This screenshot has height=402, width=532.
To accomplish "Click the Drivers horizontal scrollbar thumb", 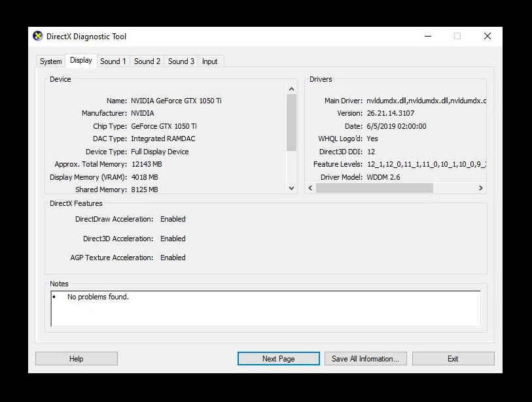I will pyautogui.click(x=374, y=188).
